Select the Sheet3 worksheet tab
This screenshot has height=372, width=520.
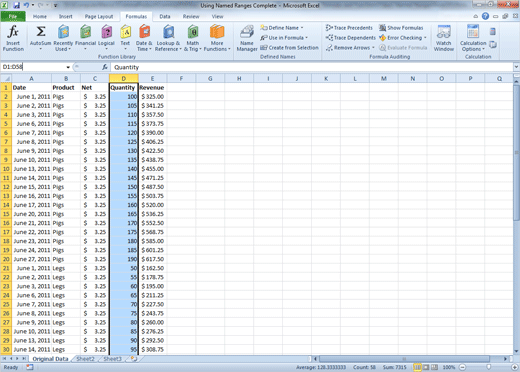click(112, 359)
